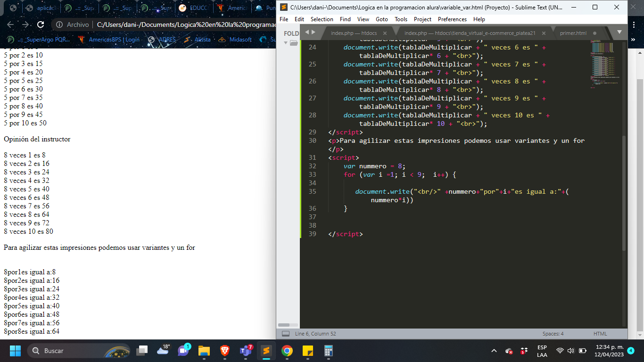Open Google Chrome from the taskbar
644x362 pixels.
[x=287, y=351]
